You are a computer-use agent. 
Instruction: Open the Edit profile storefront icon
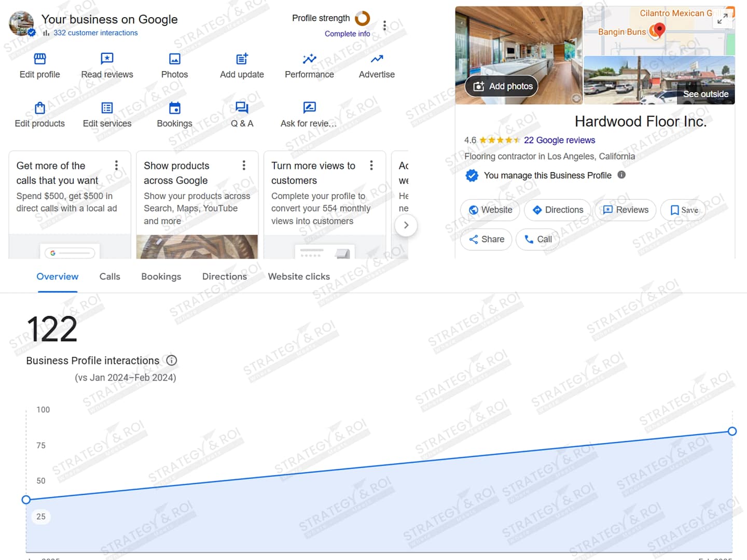(40, 59)
